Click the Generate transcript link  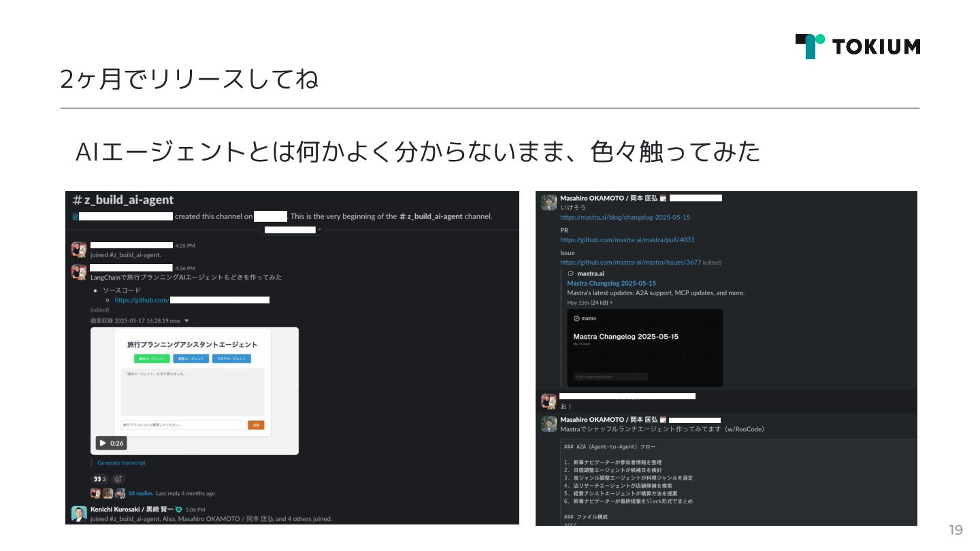pyautogui.click(x=121, y=463)
